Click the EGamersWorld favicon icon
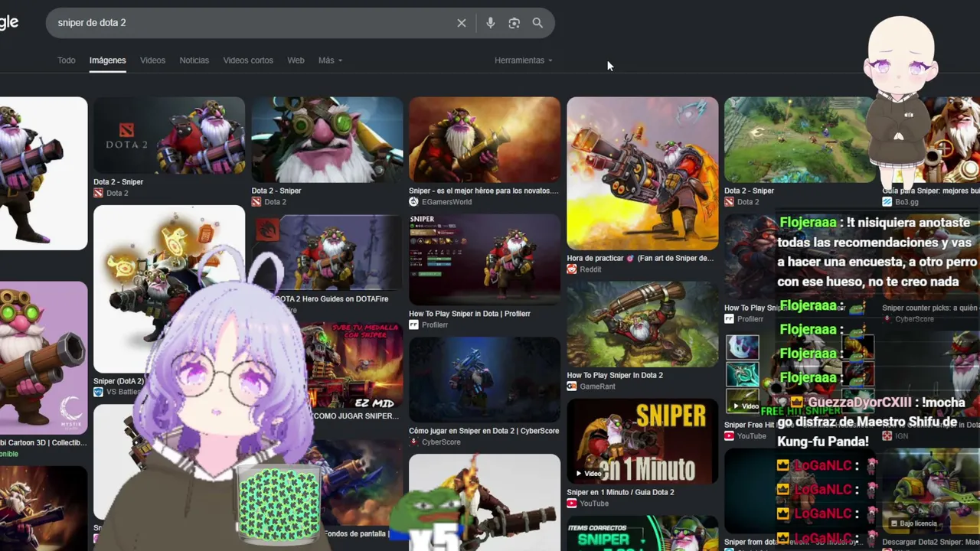This screenshot has width=980, height=551. tap(413, 202)
